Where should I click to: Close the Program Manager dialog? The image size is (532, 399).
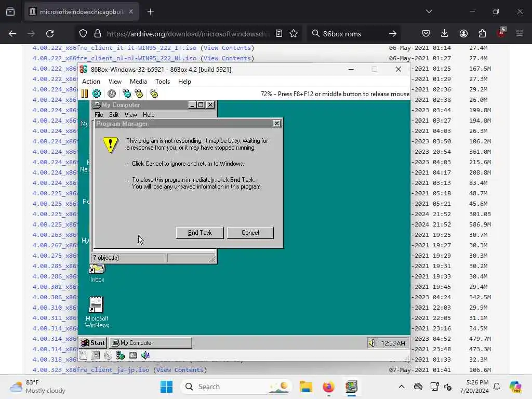pos(277,124)
